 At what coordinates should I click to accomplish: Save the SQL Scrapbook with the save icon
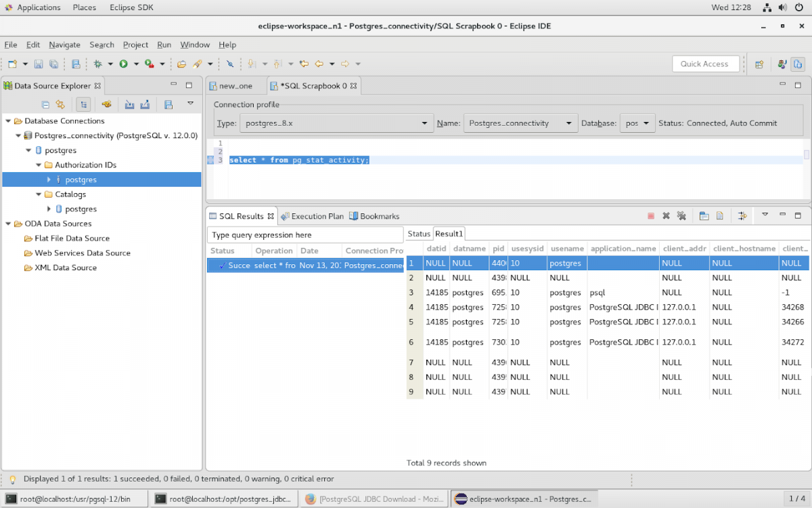pyautogui.click(x=39, y=64)
